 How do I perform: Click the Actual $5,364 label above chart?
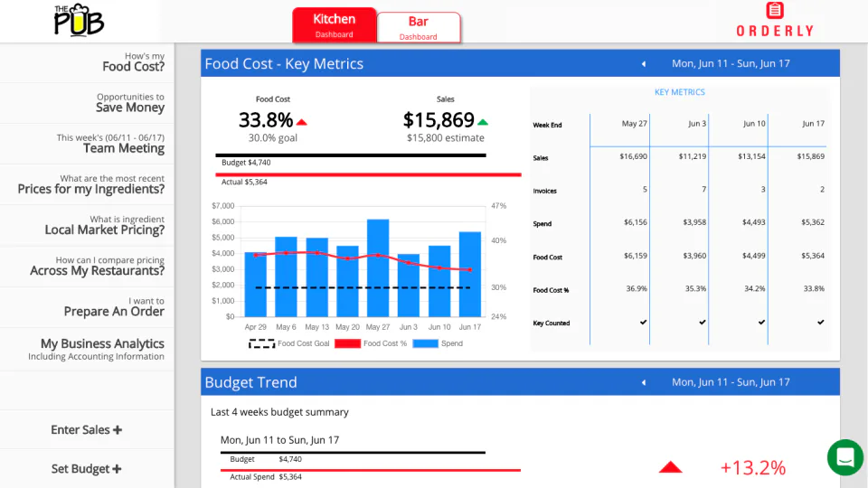point(244,182)
